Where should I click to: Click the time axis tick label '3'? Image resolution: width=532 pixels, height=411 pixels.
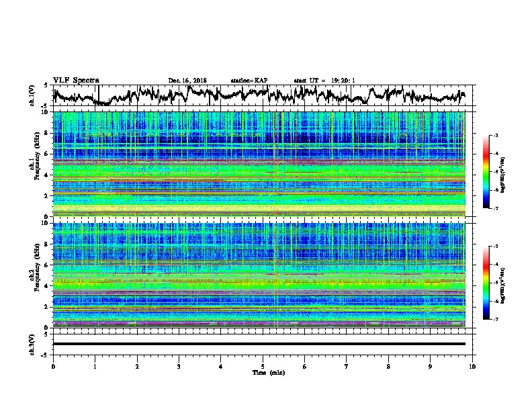point(179,367)
